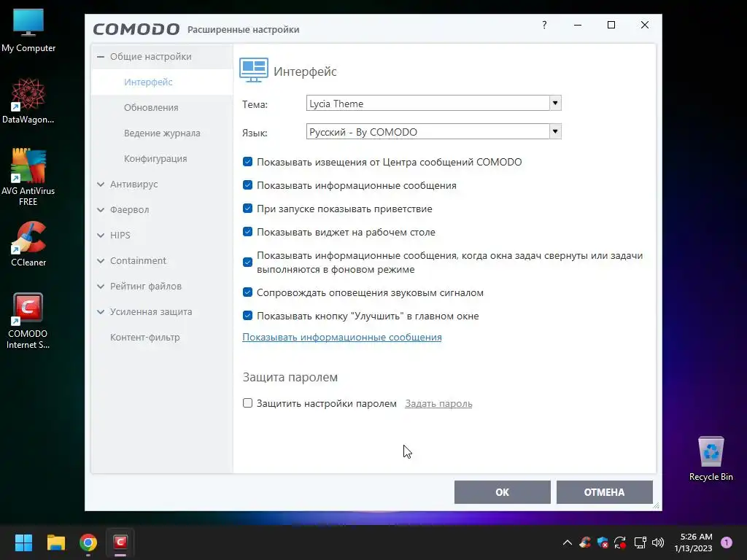Open File Explorer from the taskbar
Viewport: 747px width, 560px height.
pos(55,542)
